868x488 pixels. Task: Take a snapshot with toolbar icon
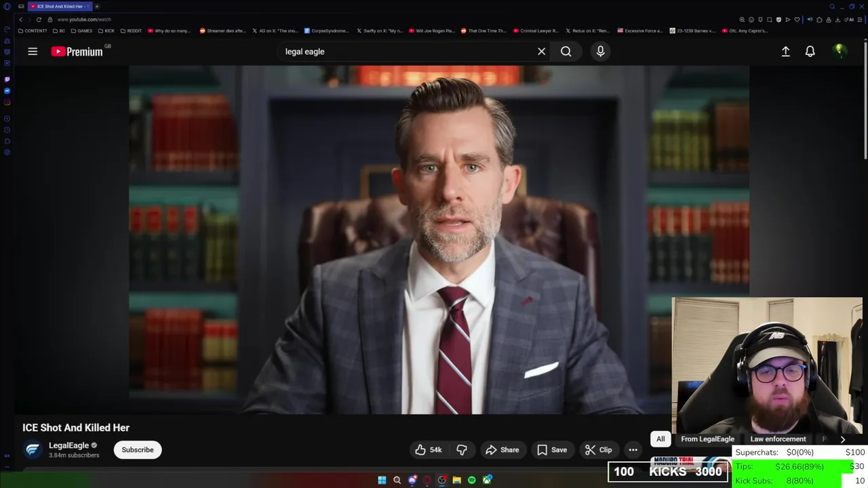pos(770,20)
